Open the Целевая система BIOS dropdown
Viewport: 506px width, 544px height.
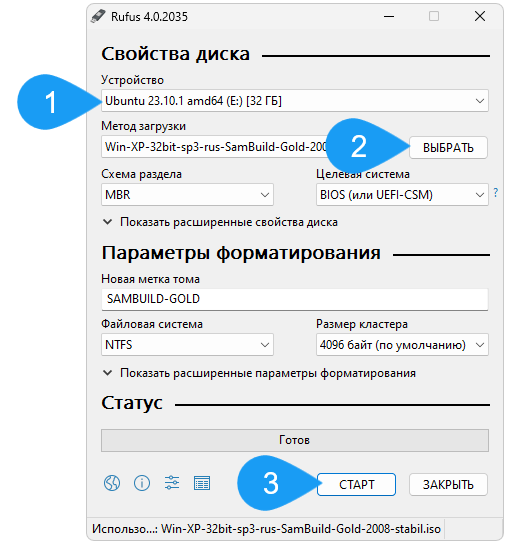click(402, 195)
